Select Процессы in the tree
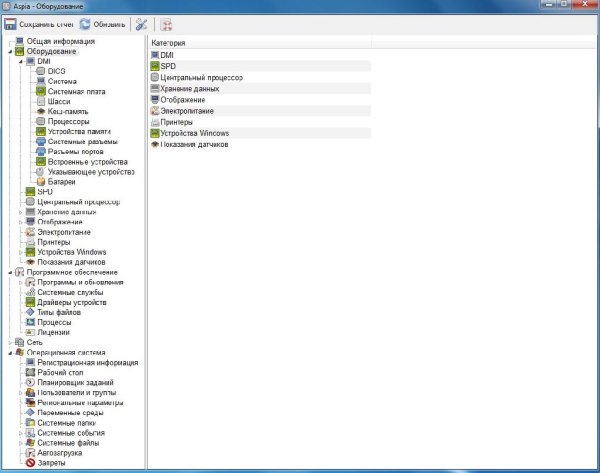600x473 pixels. (54, 322)
